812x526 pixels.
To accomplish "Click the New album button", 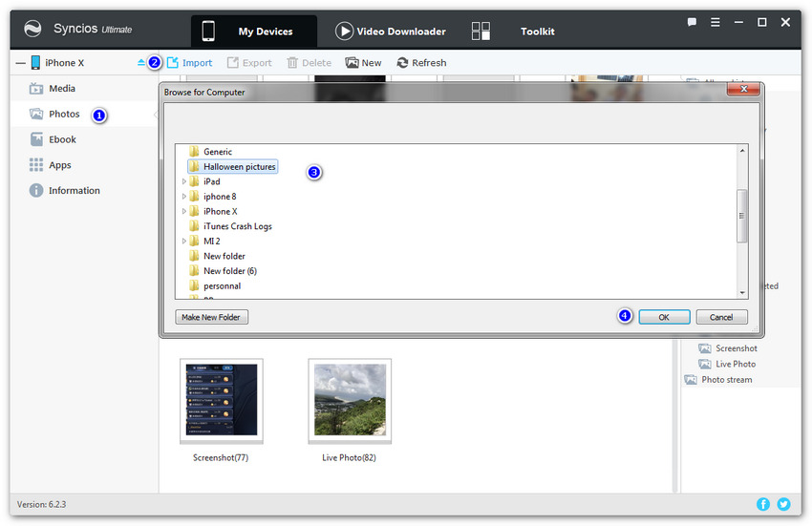I will (364, 63).
